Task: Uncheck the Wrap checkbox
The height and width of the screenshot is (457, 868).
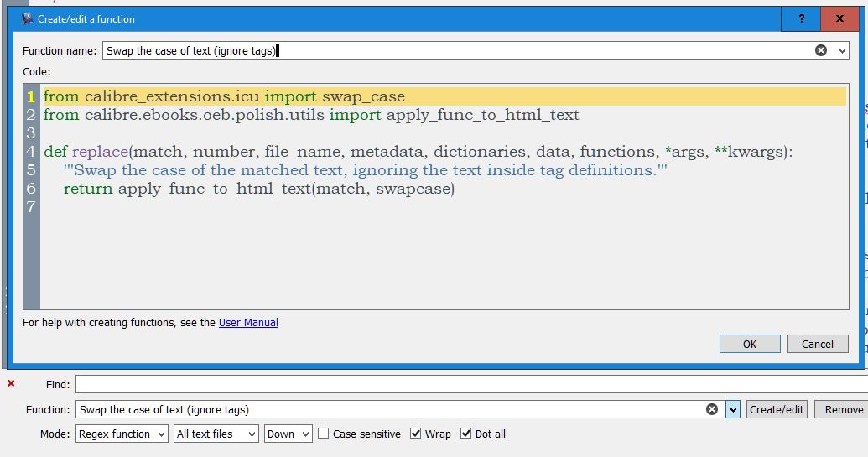Action: pos(415,434)
